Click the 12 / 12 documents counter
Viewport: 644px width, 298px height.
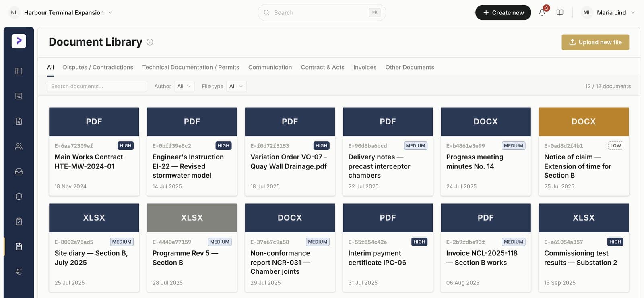pyautogui.click(x=608, y=86)
